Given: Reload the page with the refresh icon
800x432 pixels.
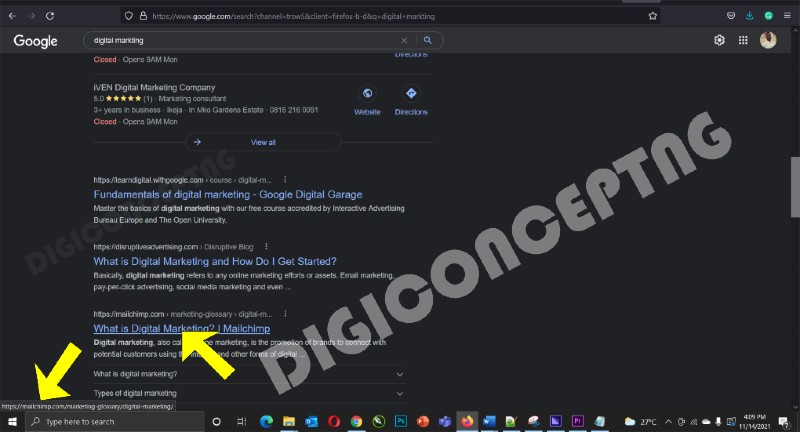Looking at the screenshot, I should coord(49,16).
